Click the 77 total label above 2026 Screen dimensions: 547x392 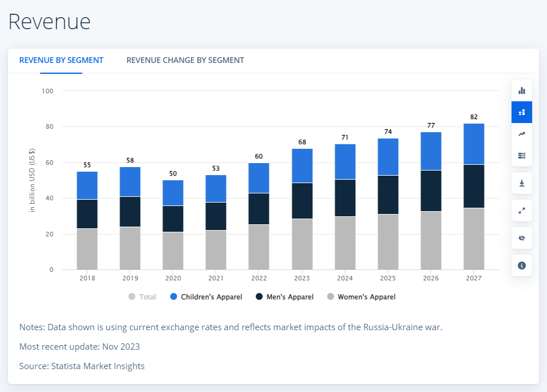[431, 125]
